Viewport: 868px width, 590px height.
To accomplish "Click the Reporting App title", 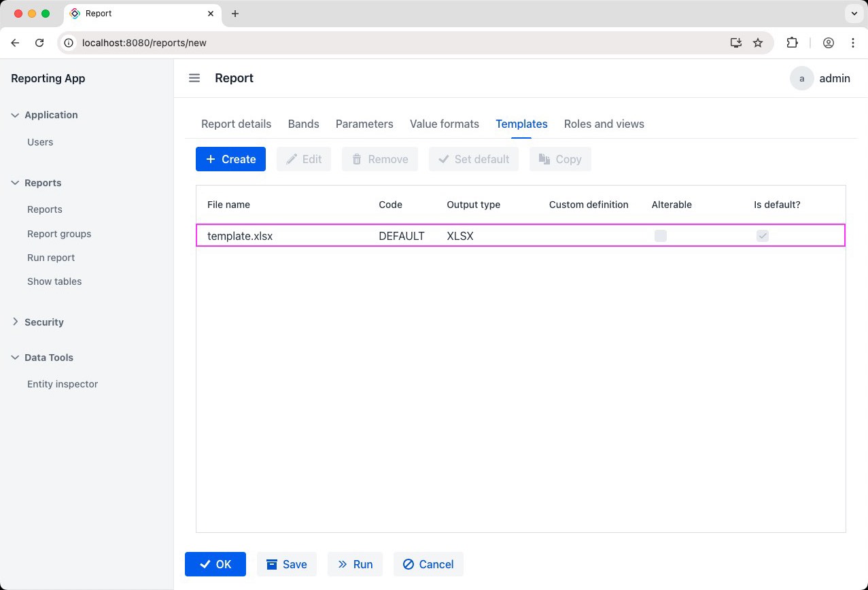I will click(x=48, y=78).
